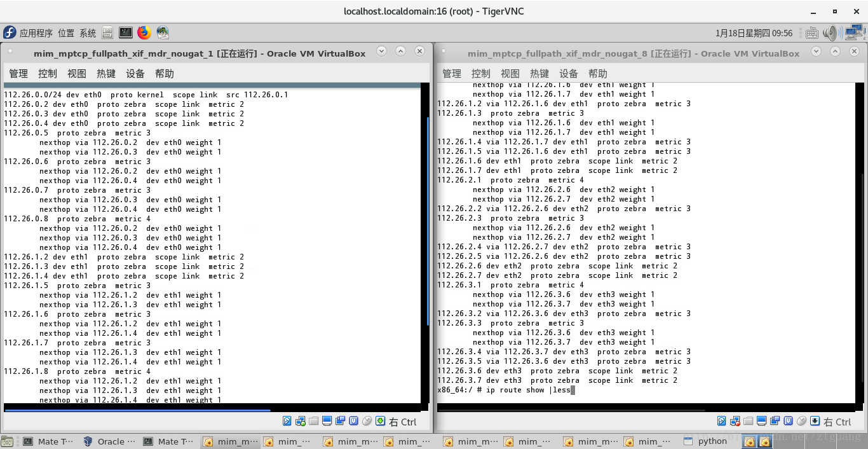Click keyboard capture arrow icon in nougat_8 status bar

pyautogui.click(x=815, y=421)
